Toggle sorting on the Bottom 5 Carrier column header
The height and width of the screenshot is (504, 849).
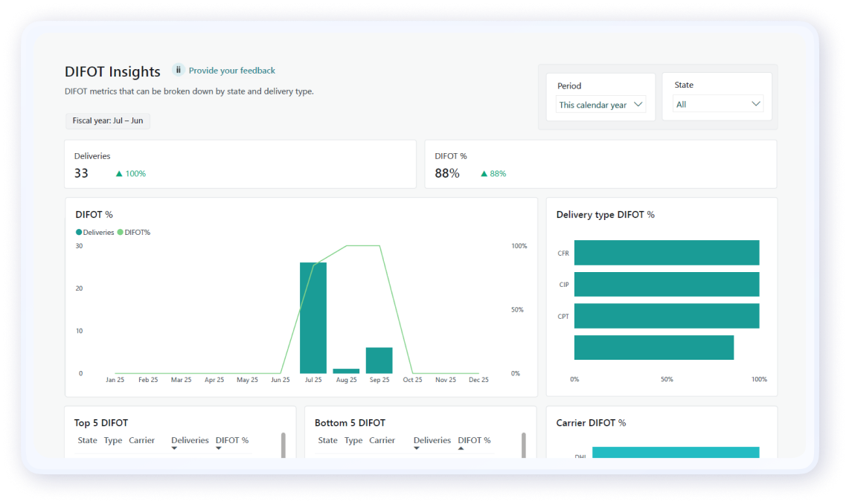(382, 440)
